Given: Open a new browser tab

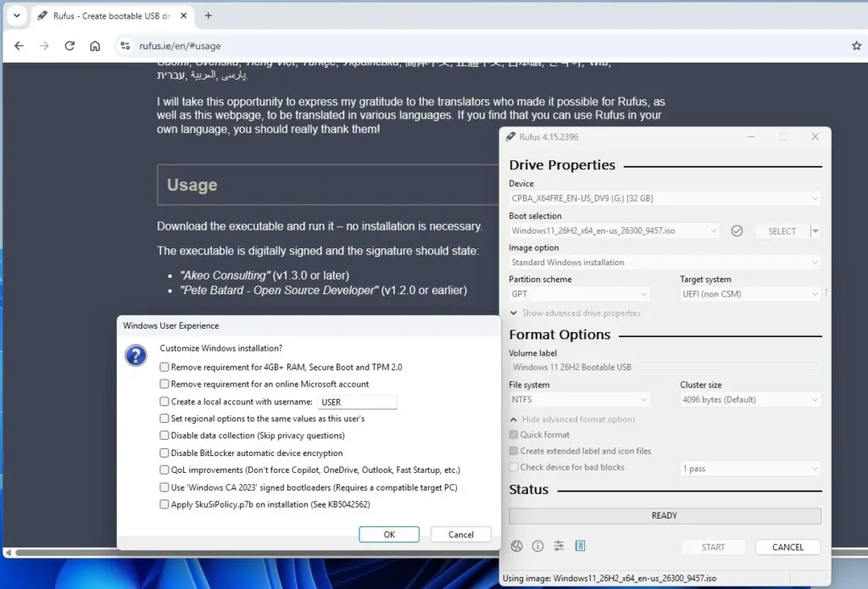Looking at the screenshot, I should coord(209,16).
